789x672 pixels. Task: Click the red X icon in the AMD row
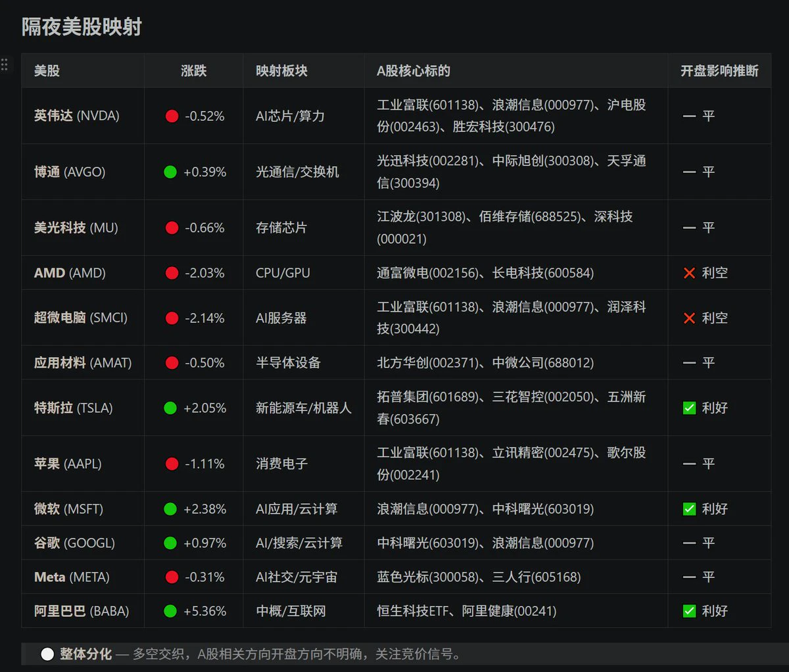tap(689, 273)
